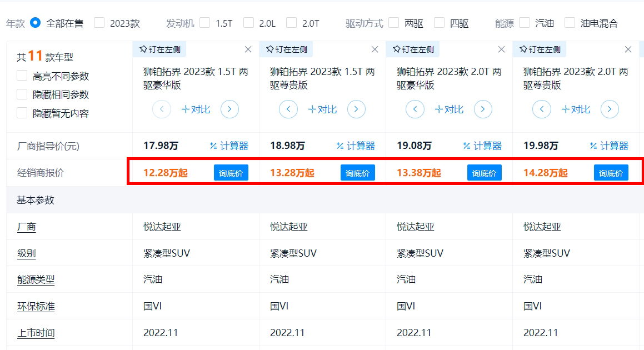Go to previous model in 1.5T 两驱尊贵版 column
This screenshot has width=644, height=350.
288,109
